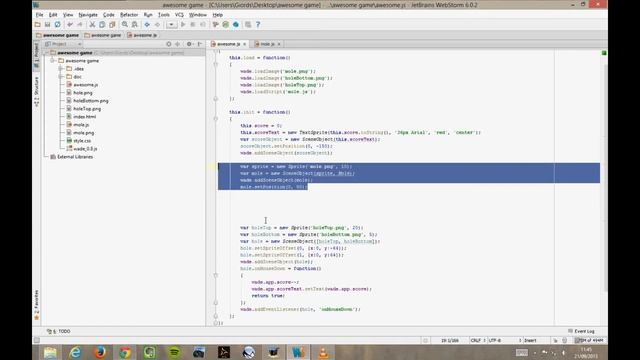
Task: Click the Copy toolbar icon
Action: [x=102, y=24]
